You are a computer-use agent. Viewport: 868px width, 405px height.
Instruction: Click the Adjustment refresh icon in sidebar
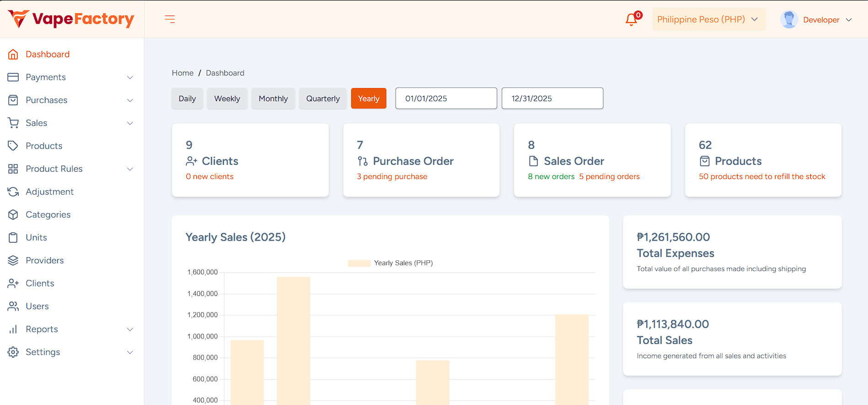coord(13,192)
